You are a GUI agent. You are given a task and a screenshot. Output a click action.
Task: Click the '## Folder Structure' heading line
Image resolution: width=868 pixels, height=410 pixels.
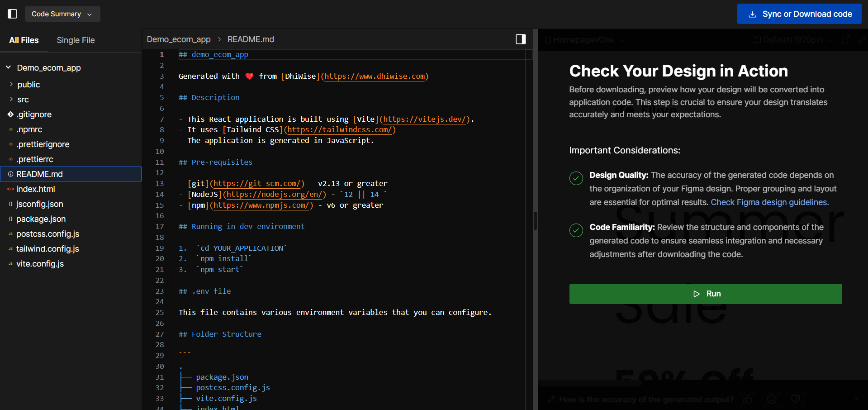(x=220, y=334)
